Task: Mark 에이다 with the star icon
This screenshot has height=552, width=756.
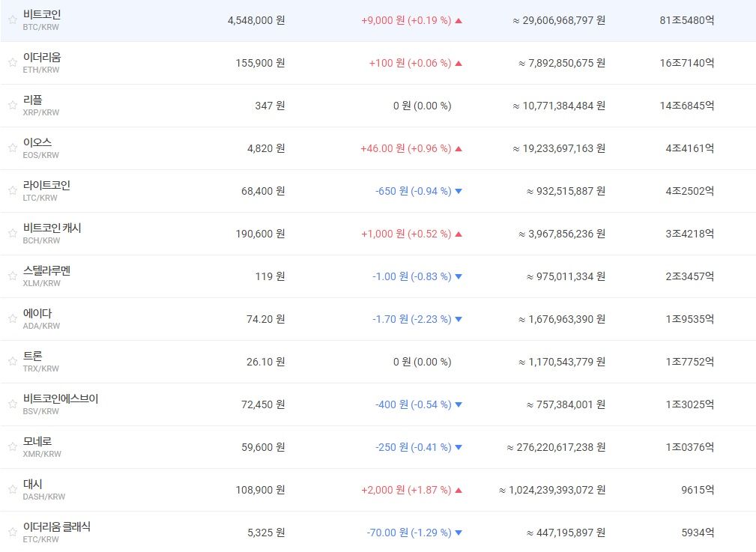Action: pos(12,319)
